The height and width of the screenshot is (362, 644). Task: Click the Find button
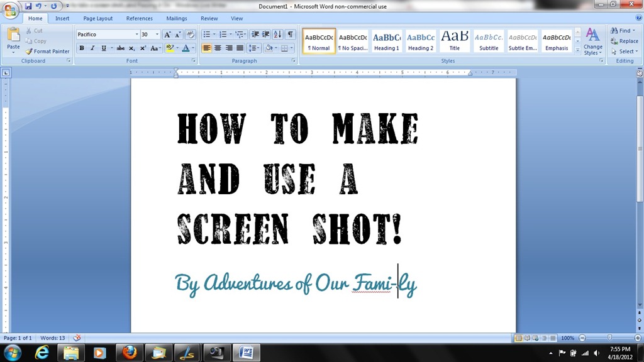[622, 30]
